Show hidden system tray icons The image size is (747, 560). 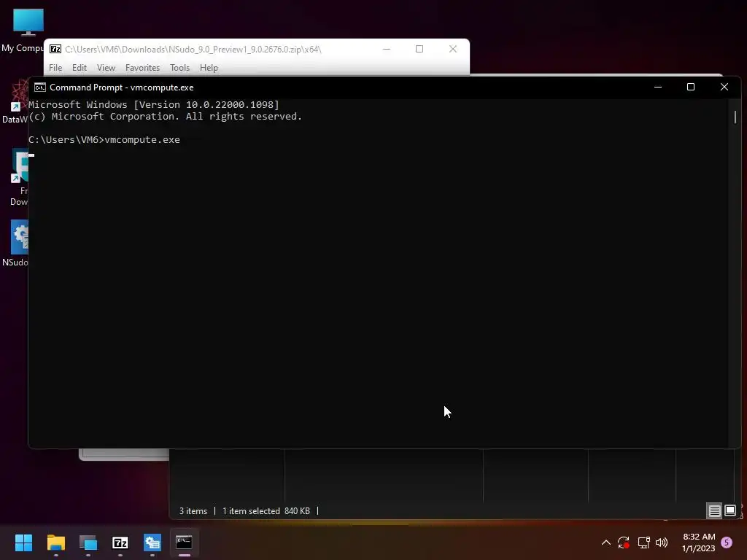pos(606,542)
